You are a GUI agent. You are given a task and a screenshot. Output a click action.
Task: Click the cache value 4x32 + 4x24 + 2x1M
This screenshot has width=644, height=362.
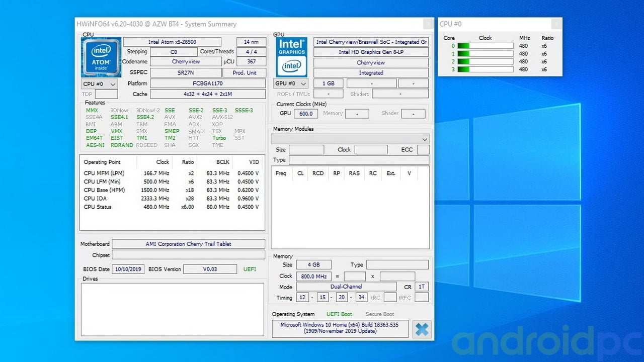208,94
